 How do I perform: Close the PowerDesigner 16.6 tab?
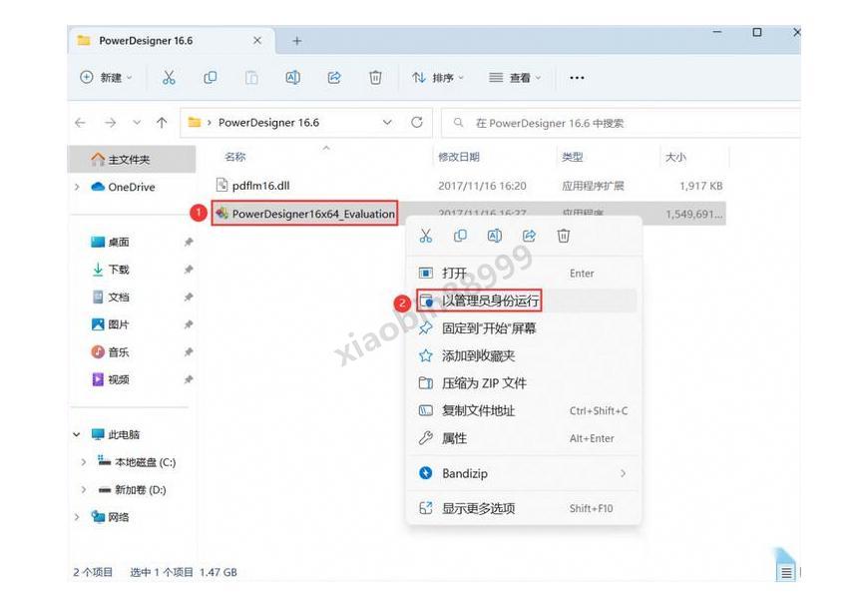[256, 40]
